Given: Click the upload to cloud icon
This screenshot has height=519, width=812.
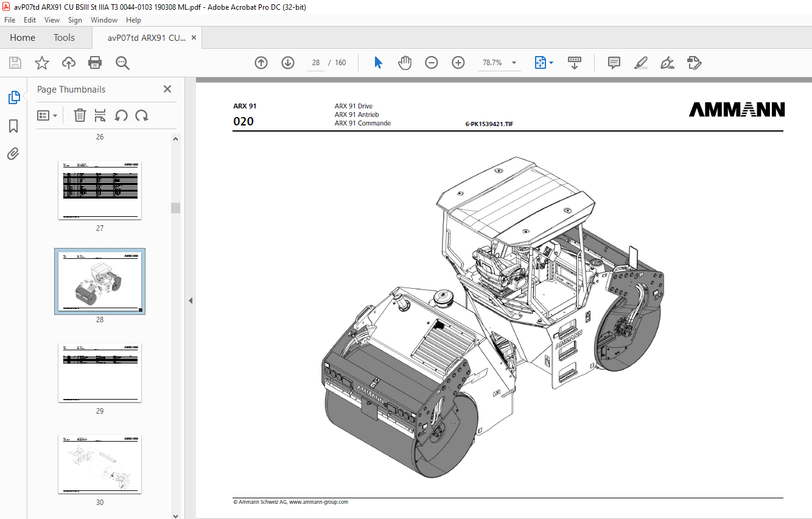Looking at the screenshot, I should pos(68,63).
